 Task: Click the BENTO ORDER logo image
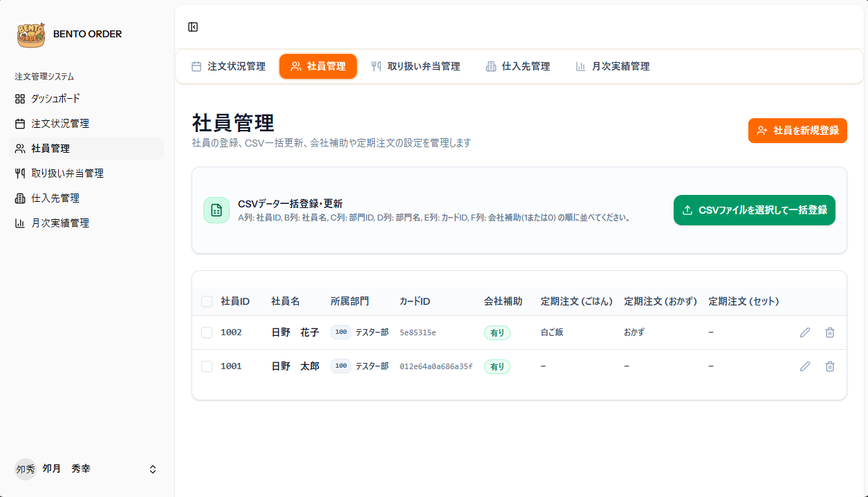coord(30,34)
